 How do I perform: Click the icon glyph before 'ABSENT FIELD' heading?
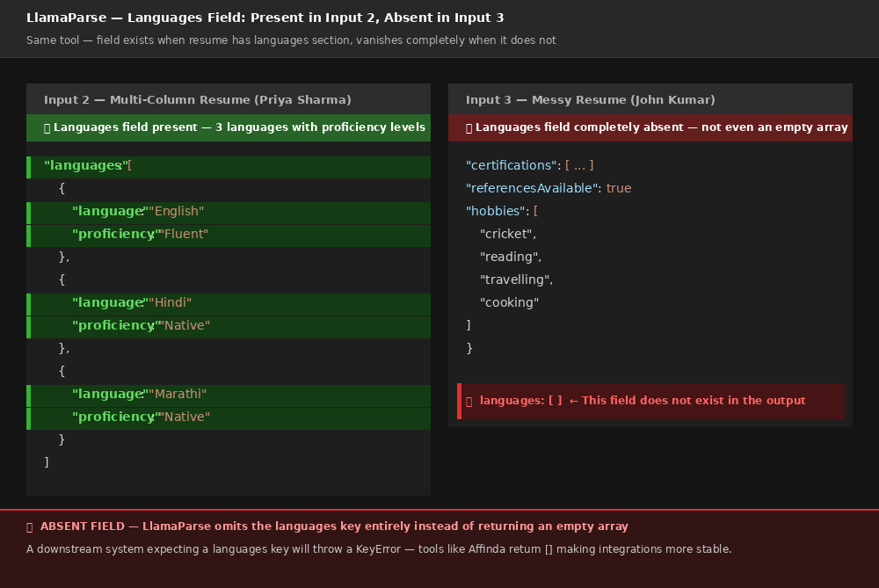coord(30,526)
